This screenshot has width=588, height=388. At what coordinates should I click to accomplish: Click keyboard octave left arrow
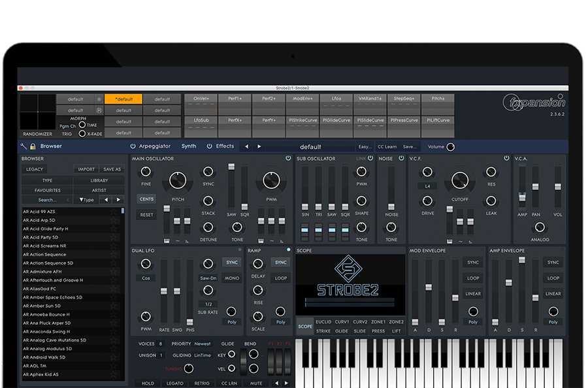[277, 383]
